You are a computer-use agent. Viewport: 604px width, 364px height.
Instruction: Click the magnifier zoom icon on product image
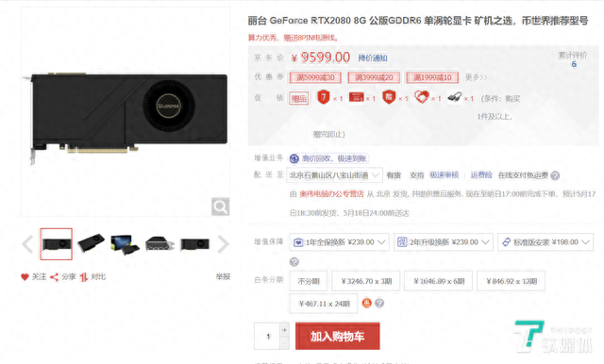(x=220, y=207)
